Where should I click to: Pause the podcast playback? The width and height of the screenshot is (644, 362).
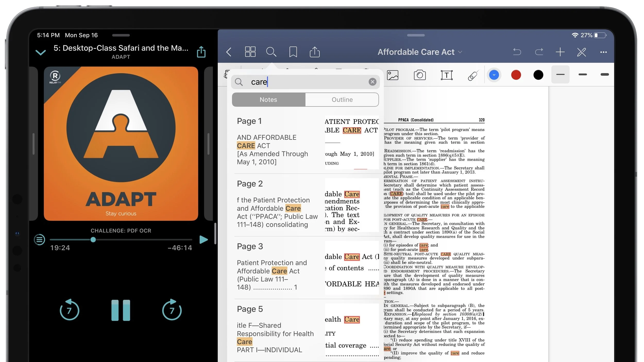coord(121,310)
